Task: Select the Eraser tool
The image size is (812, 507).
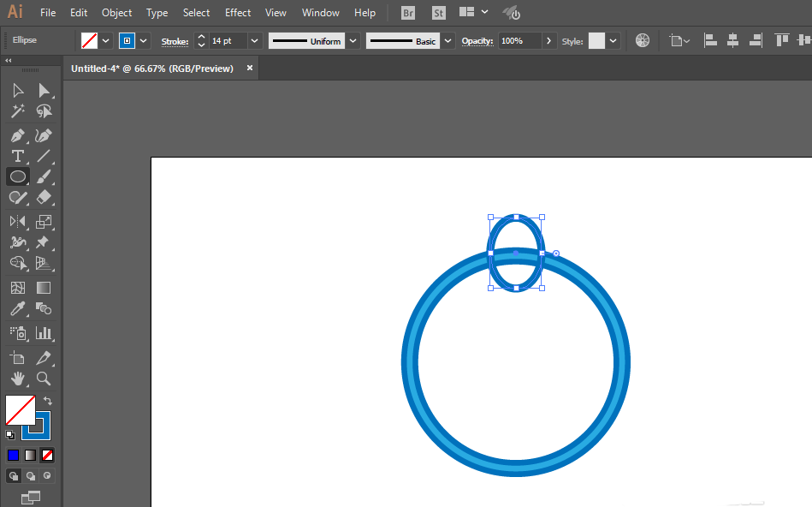Action: [44, 198]
